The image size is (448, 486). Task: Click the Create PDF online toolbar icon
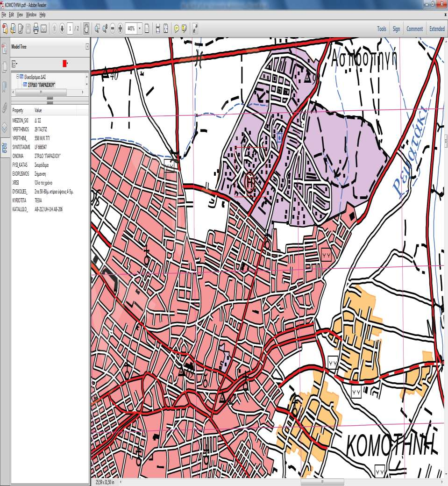click(x=5, y=29)
